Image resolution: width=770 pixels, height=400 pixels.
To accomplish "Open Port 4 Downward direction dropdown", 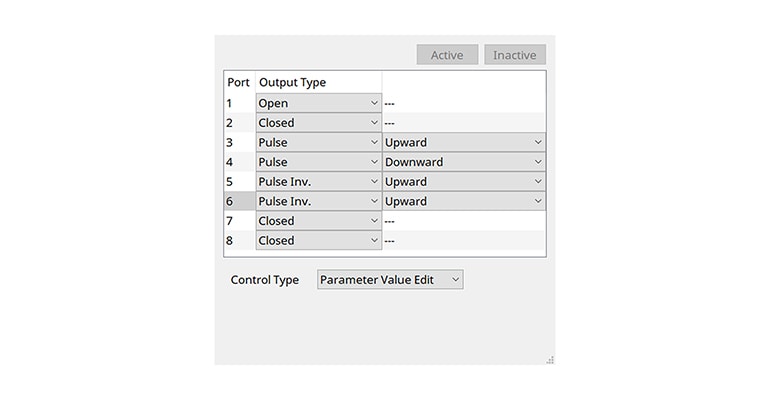I will [x=464, y=162].
